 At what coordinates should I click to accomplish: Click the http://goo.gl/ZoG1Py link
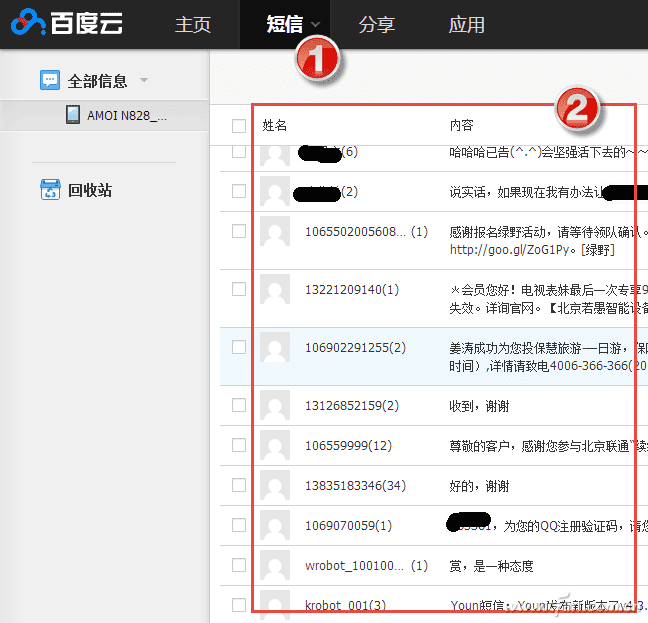(510, 250)
